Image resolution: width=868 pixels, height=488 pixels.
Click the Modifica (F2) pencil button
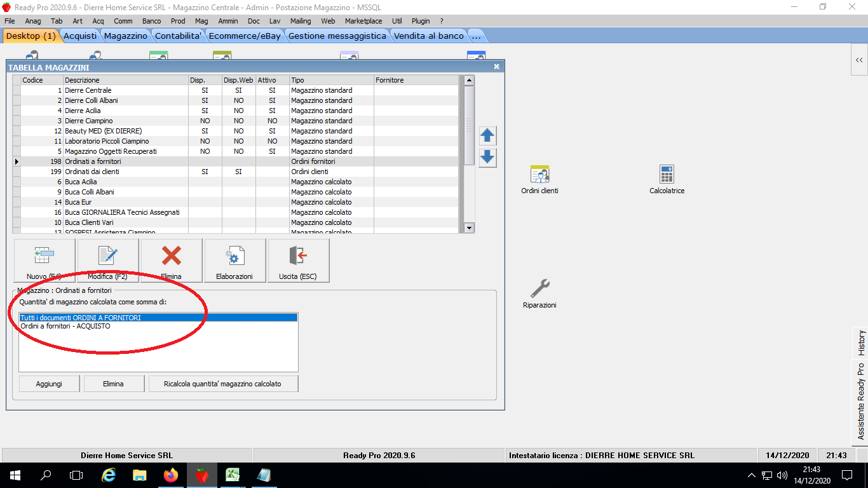[x=108, y=261]
